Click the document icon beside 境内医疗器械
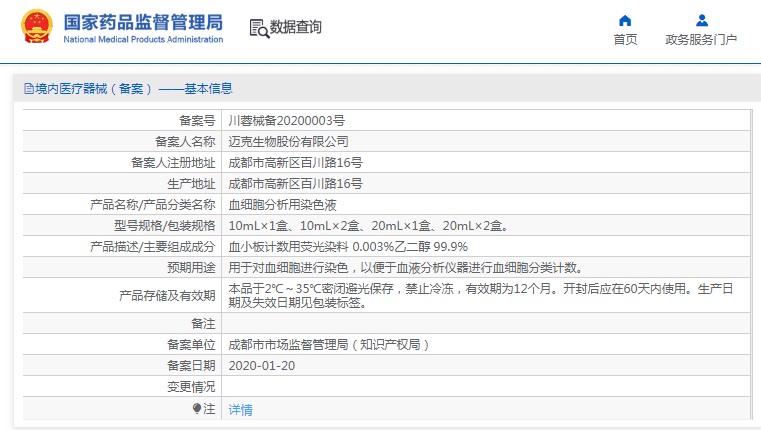Viewport: 761px width, 430px height. (x=29, y=89)
